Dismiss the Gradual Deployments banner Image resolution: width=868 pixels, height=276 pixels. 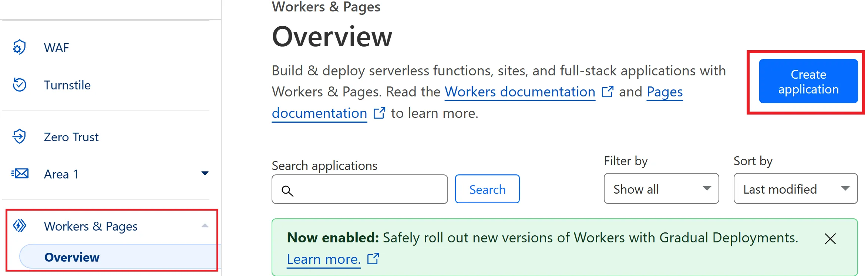pos(830,239)
